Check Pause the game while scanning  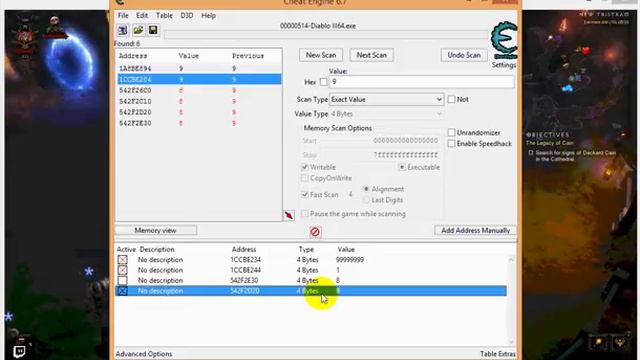(304, 213)
